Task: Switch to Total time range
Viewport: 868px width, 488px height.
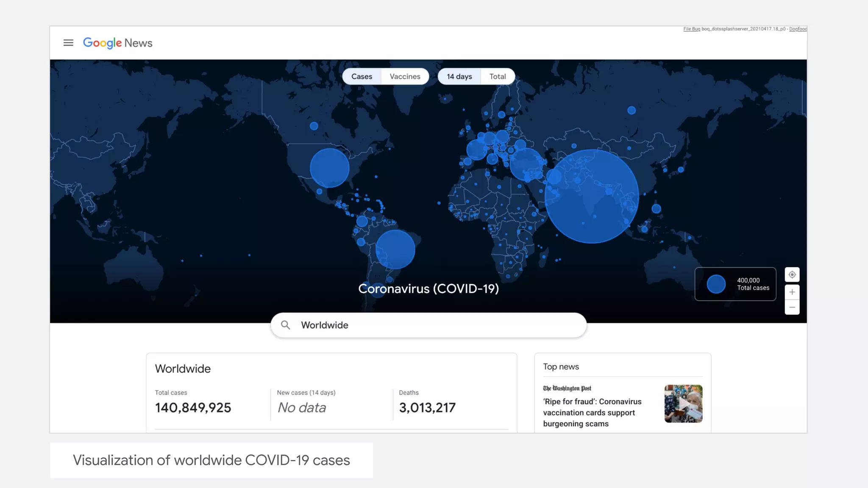Action: pyautogui.click(x=498, y=76)
